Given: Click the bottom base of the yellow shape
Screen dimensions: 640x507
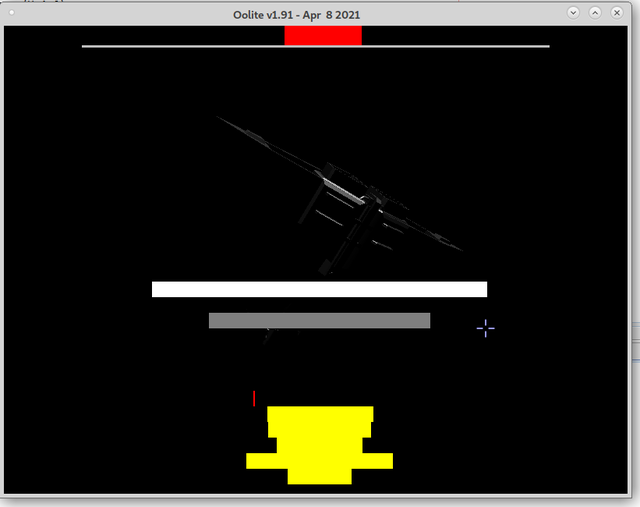Looking at the screenshot, I should [x=320, y=476].
